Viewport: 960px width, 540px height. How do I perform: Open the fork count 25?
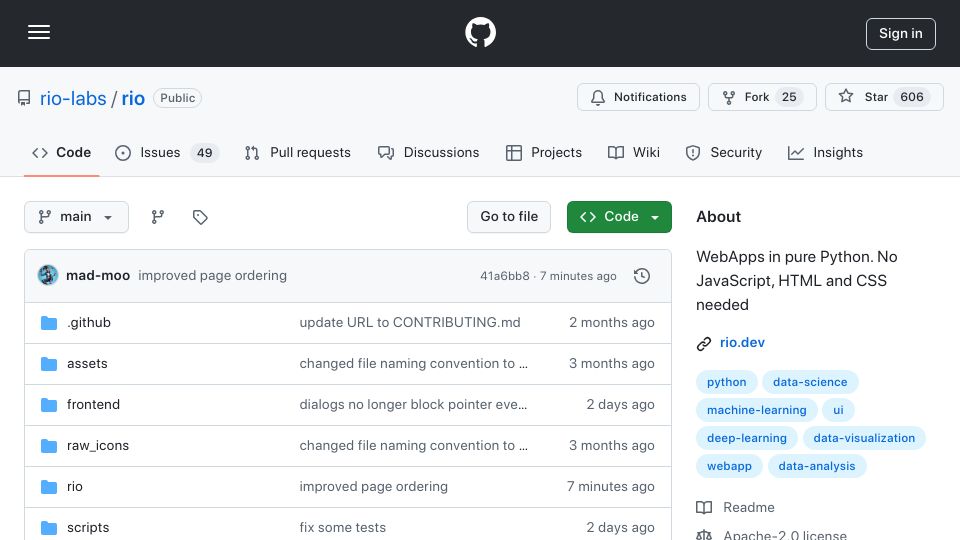pyautogui.click(x=789, y=97)
